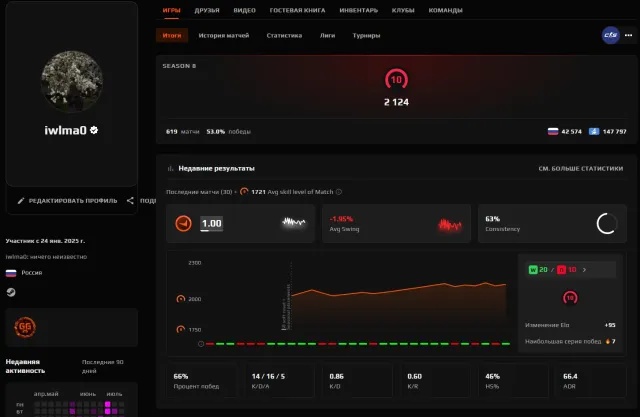Click the white sparkline in 1.00 card
The image size is (640, 417).
coord(294,222)
